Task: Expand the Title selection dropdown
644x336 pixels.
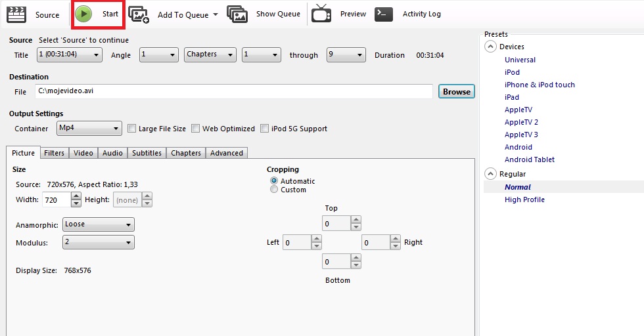Action: 70,54
